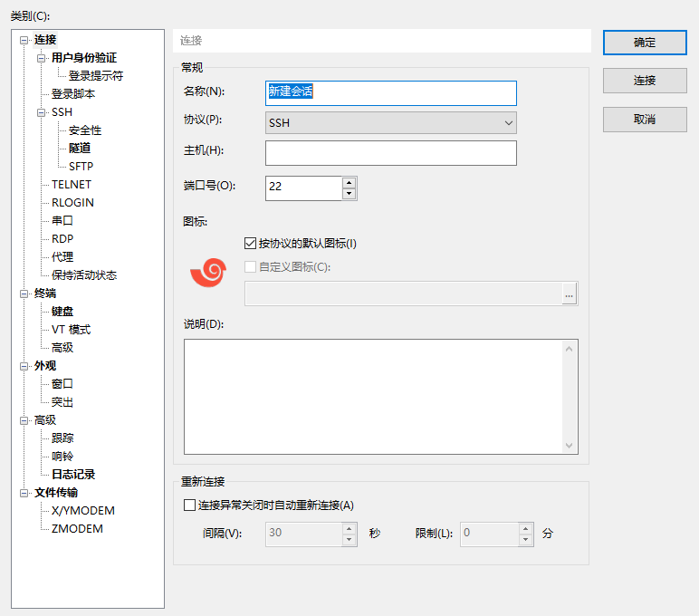This screenshot has width=699, height=616.
Task: Select X/YMODEM under 文件传输
Action: (83, 511)
